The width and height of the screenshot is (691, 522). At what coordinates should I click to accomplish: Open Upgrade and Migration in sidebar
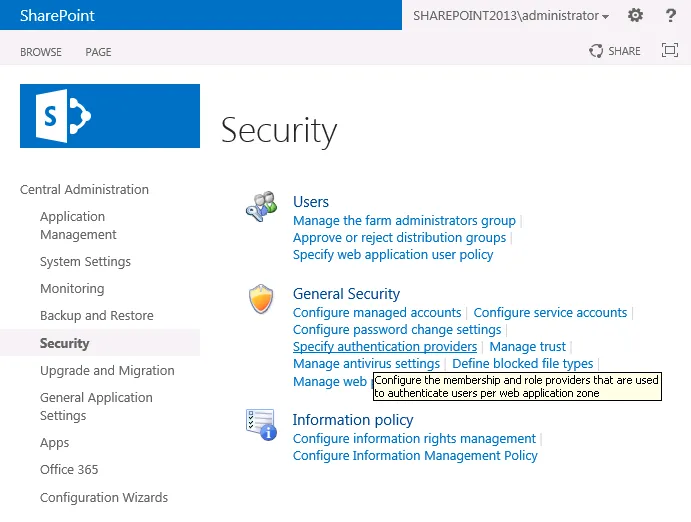[x=108, y=370]
